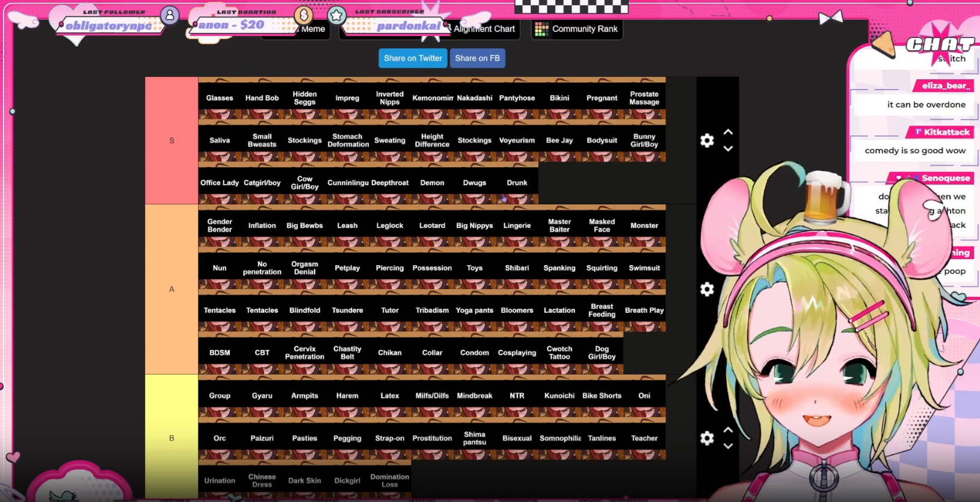The width and height of the screenshot is (980, 502).
Task: Pick the Harem tile
Action: pyautogui.click(x=347, y=396)
